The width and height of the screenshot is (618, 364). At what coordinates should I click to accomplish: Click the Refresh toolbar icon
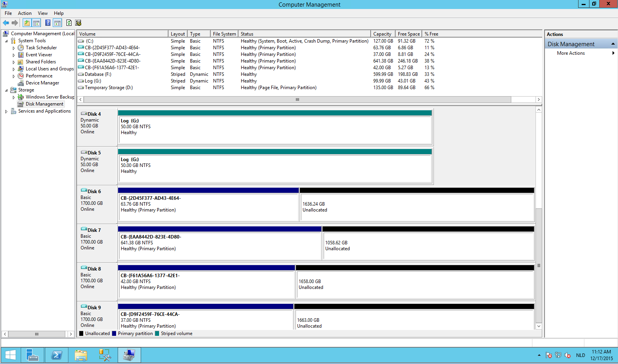(69, 23)
